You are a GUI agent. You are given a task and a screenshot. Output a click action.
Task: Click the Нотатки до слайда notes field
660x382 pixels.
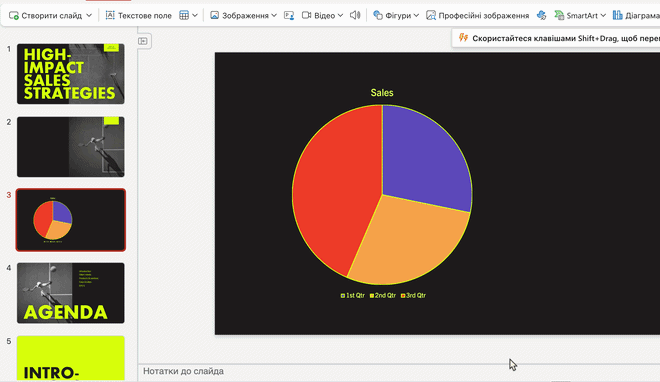tap(399, 371)
